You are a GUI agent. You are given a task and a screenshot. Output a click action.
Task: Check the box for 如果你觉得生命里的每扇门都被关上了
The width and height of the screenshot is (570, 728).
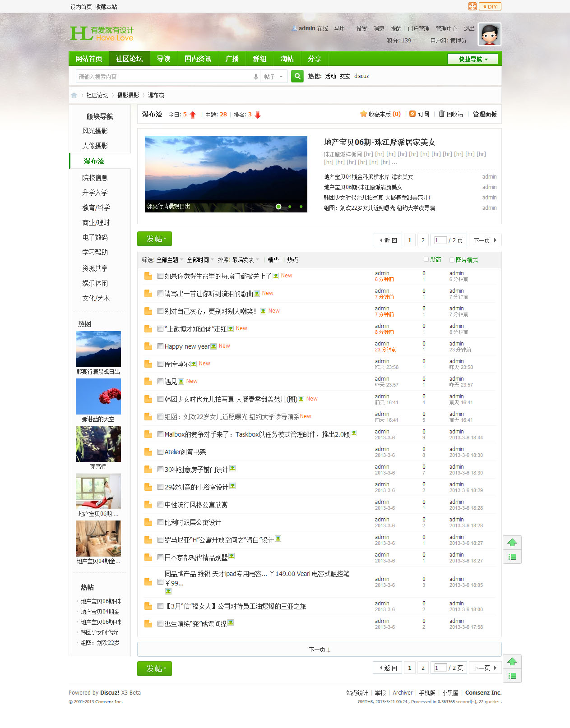click(160, 276)
